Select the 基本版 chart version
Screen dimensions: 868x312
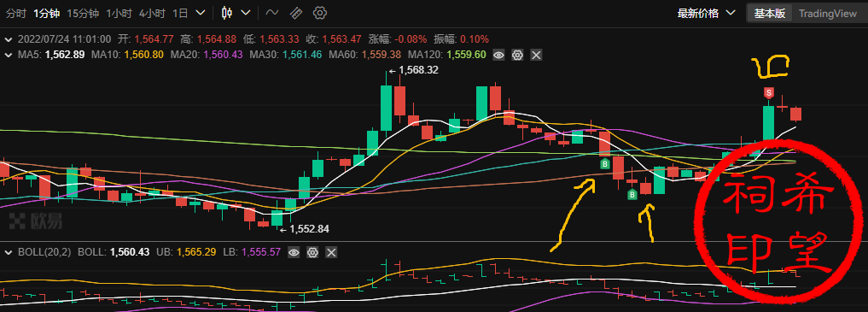[x=770, y=14]
